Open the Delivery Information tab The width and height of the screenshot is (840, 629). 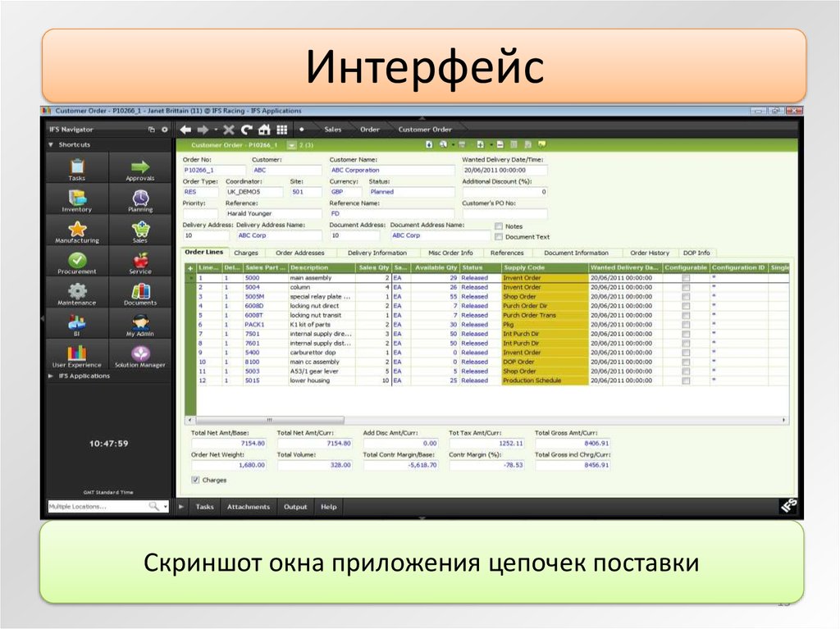[377, 253]
